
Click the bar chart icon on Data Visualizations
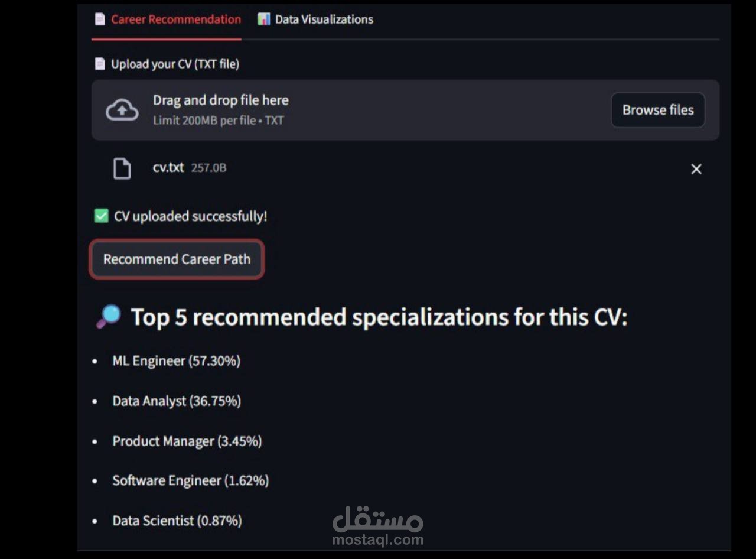click(x=263, y=19)
